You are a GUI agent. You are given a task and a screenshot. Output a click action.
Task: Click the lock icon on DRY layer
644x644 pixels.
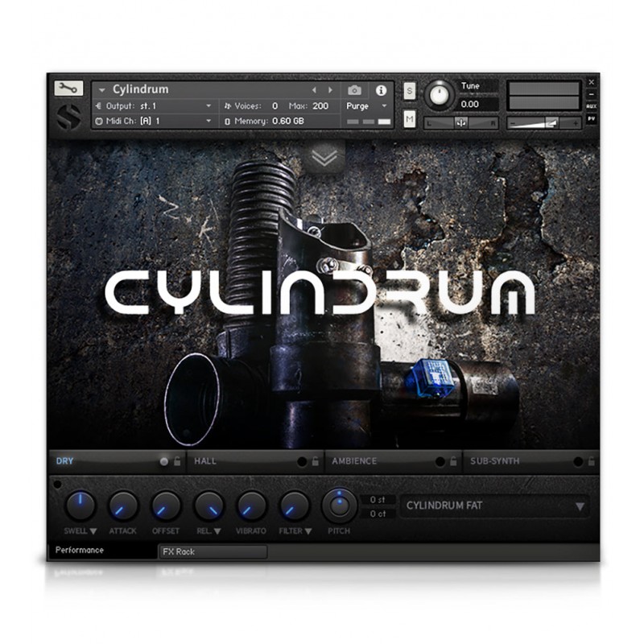coord(177,462)
